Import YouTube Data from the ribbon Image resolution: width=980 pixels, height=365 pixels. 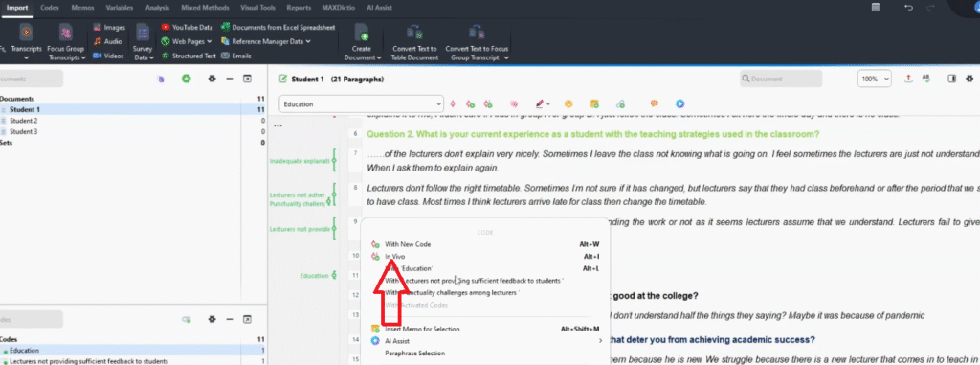(x=187, y=28)
